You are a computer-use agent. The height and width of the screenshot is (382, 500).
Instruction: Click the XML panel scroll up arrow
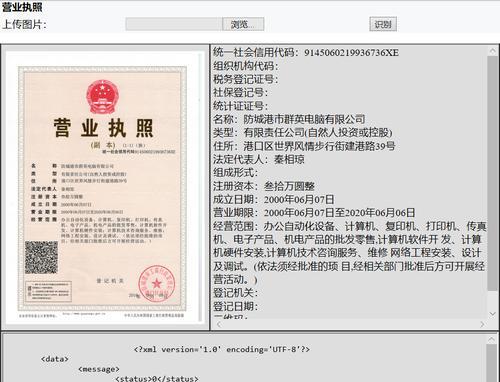(x=492, y=339)
